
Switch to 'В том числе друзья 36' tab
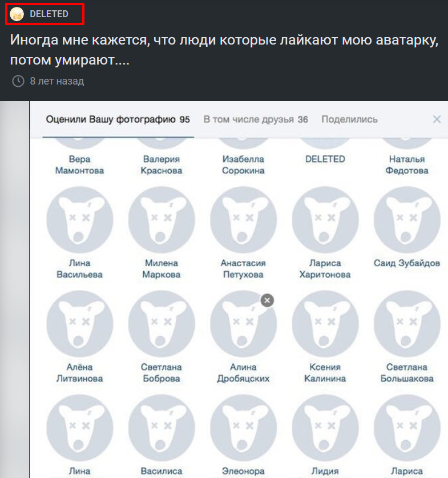pos(256,119)
